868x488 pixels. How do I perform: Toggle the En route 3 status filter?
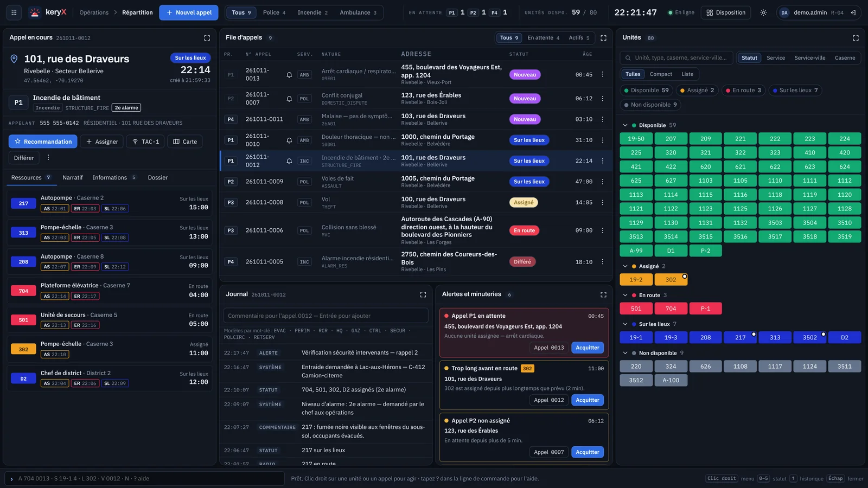743,90
